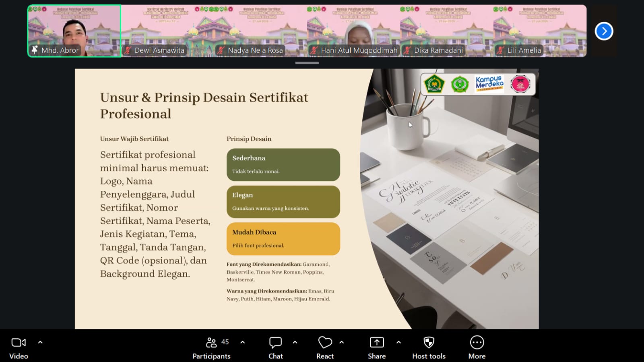644x362 pixels.
Task: Click the Kampus Merdeka logo on slide
Action: coord(489,83)
